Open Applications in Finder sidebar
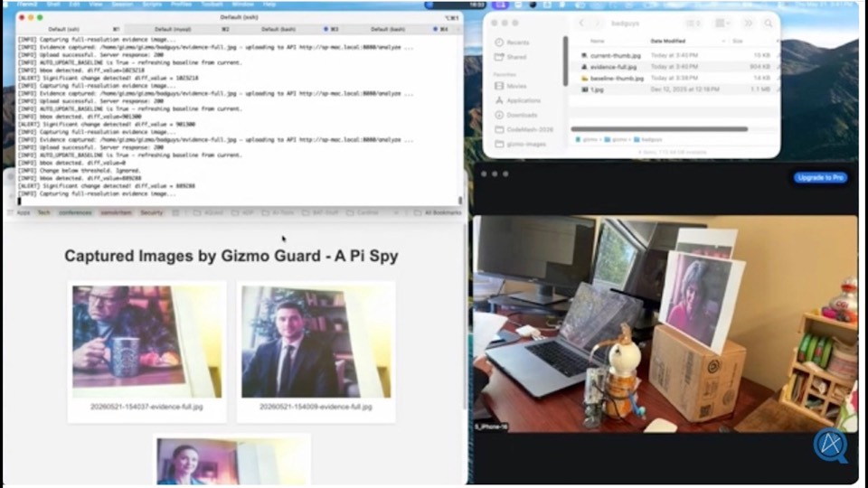The image size is (868, 488). pyautogui.click(x=518, y=100)
